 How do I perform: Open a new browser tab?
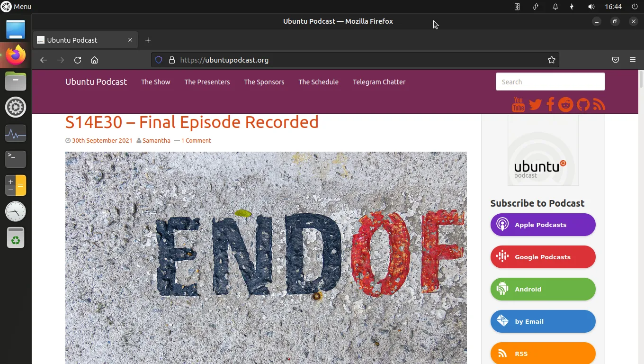[x=148, y=40]
